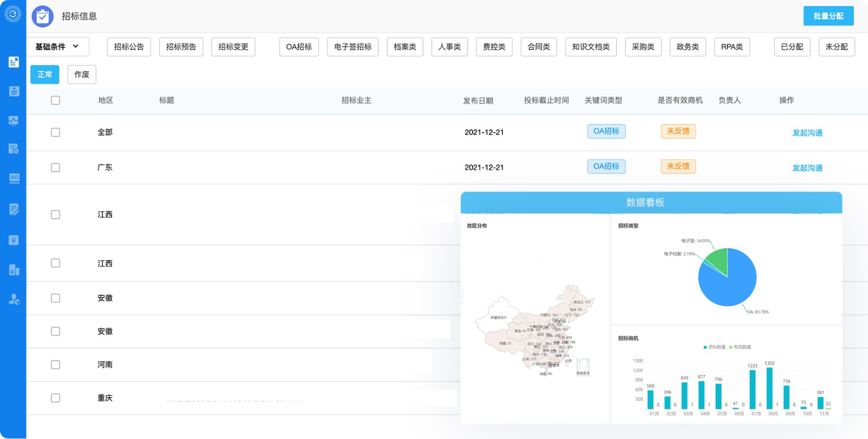Click the 投标截止时间 column header
This screenshot has height=439, width=868.
[546, 100]
